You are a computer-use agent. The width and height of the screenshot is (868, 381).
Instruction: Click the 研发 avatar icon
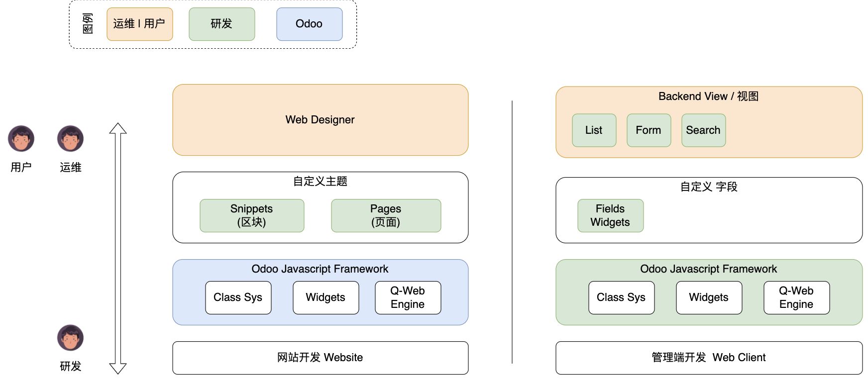click(x=70, y=338)
